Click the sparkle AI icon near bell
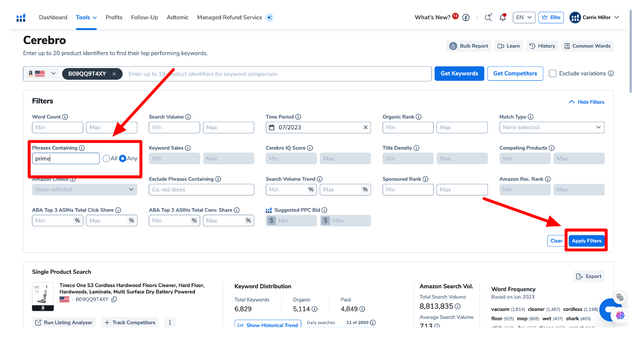 click(488, 18)
